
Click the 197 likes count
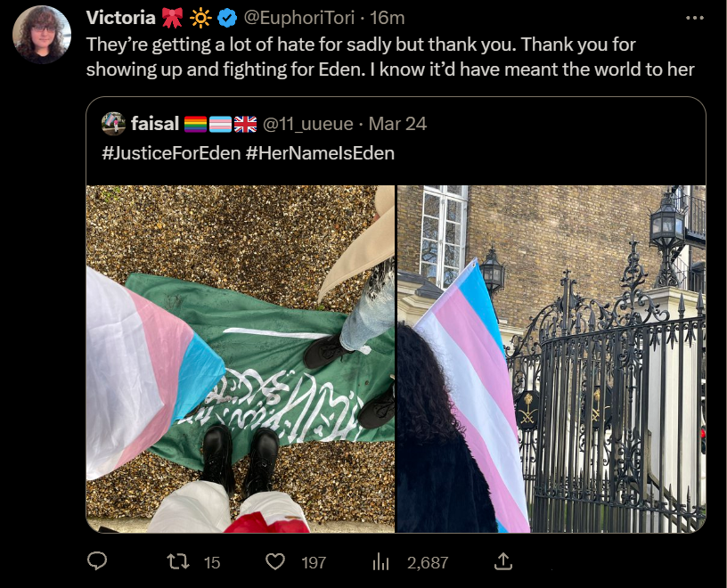coord(314,562)
